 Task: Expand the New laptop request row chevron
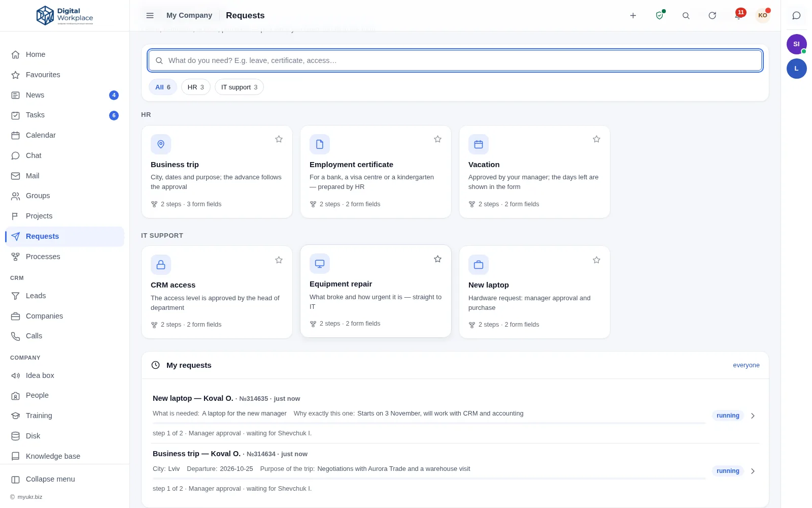point(753,416)
